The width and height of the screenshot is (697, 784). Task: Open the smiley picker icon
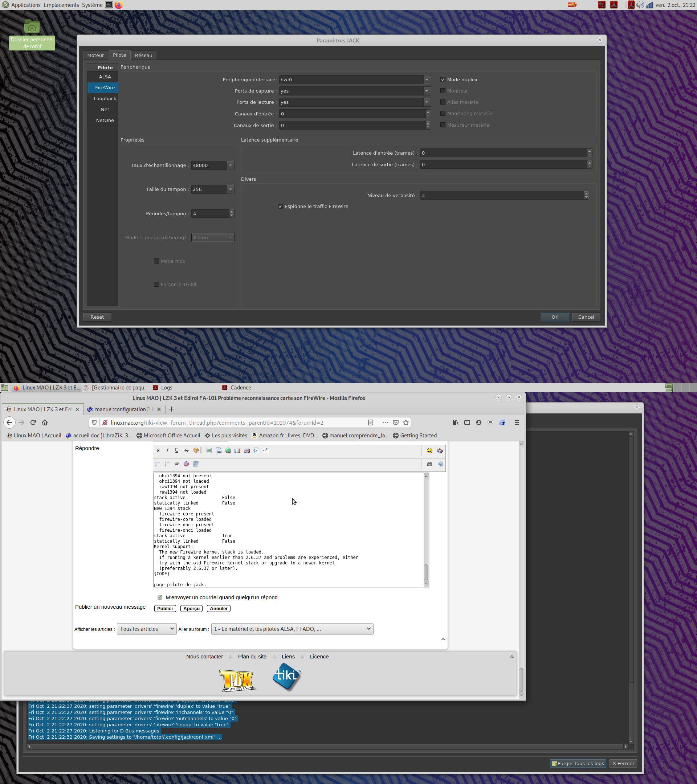click(x=429, y=451)
